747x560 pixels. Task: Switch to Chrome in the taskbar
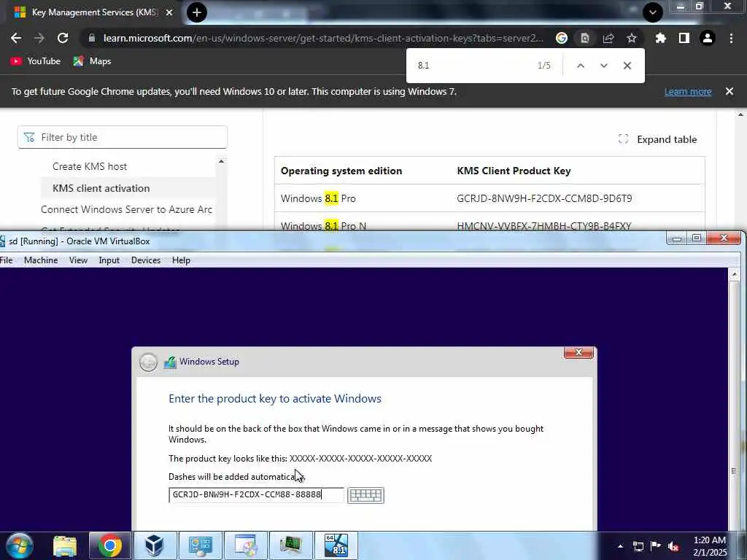pyautogui.click(x=109, y=545)
